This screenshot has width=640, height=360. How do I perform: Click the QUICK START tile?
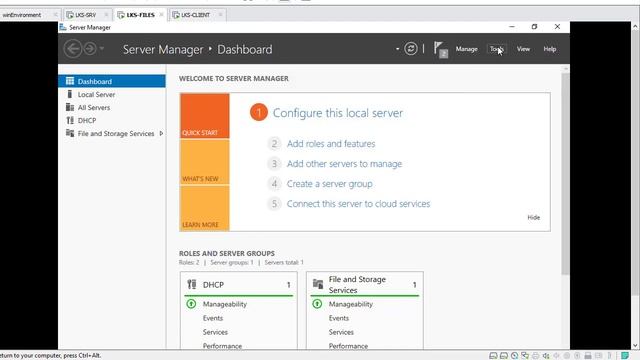click(204, 116)
